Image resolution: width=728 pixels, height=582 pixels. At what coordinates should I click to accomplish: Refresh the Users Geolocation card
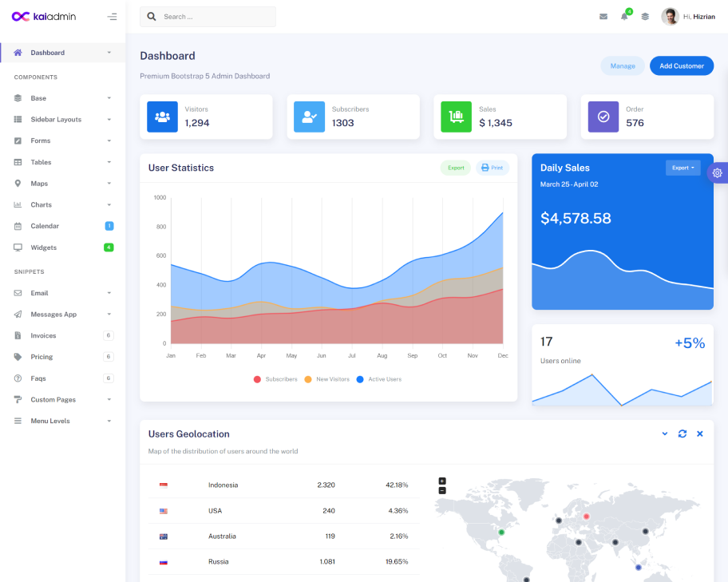tap(682, 434)
